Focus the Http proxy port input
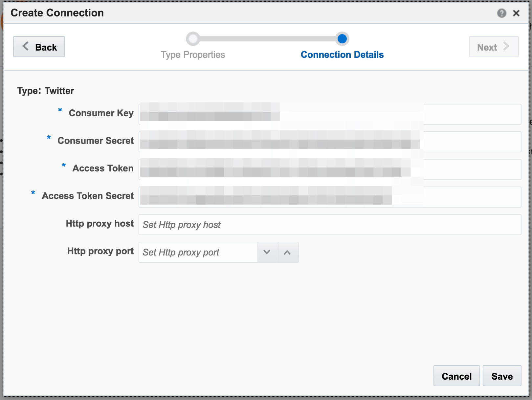The image size is (532, 400). click(x=198, y=252)
